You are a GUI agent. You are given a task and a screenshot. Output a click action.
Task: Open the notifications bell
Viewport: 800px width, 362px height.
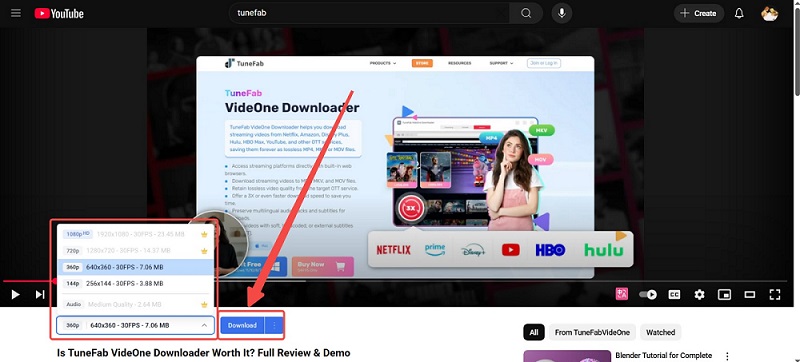[x=739, y=13]
